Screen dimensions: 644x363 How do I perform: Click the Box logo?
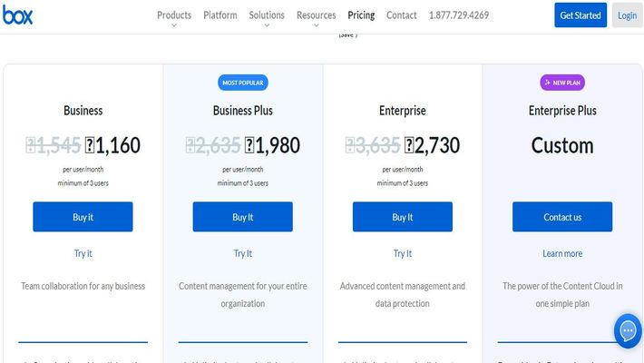pos(17,15)
